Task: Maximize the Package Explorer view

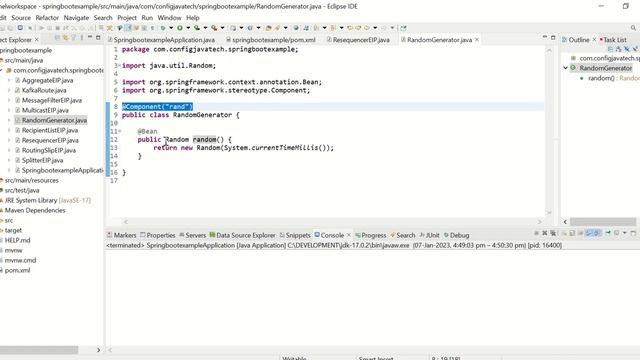Action: tap(98, 38)
